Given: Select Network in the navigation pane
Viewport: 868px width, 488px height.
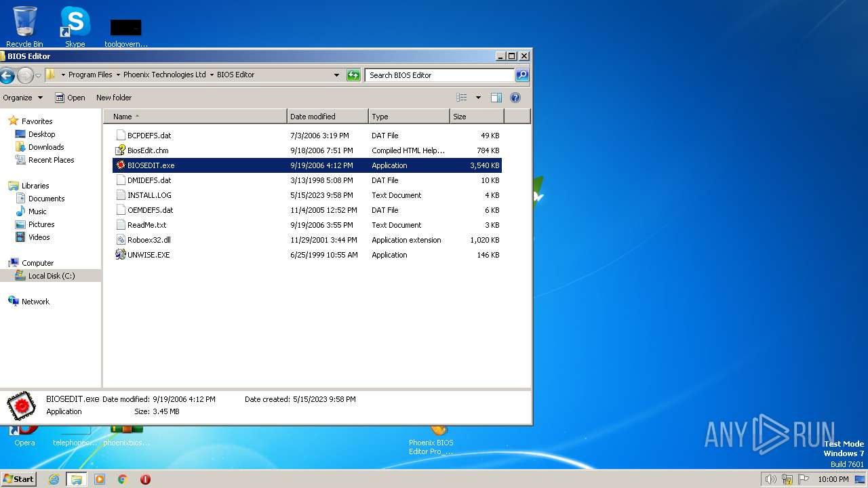Looking at the screenshot, I should pyautogui.click(x=35, y=302).
